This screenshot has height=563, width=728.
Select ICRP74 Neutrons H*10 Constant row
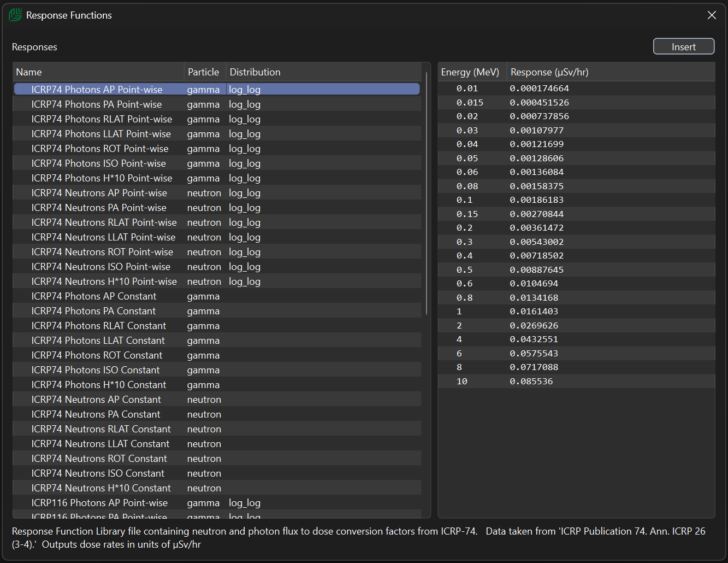point(217,488)
